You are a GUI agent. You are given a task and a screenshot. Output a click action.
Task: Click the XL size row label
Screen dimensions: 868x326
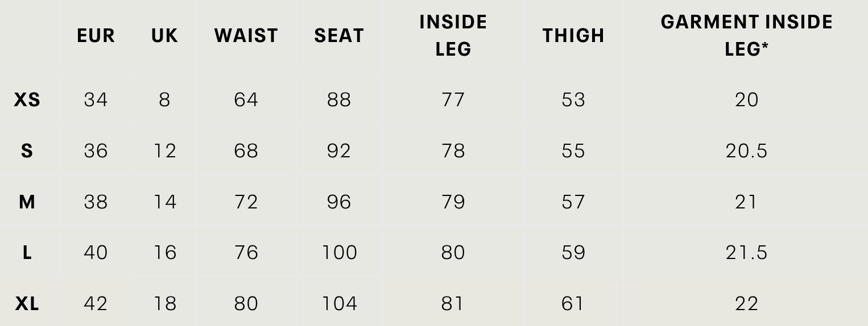[27, 304]
